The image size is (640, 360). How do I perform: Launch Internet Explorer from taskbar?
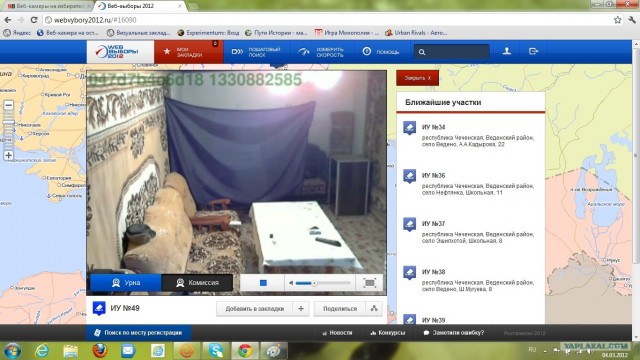click(x=42, y=351)
